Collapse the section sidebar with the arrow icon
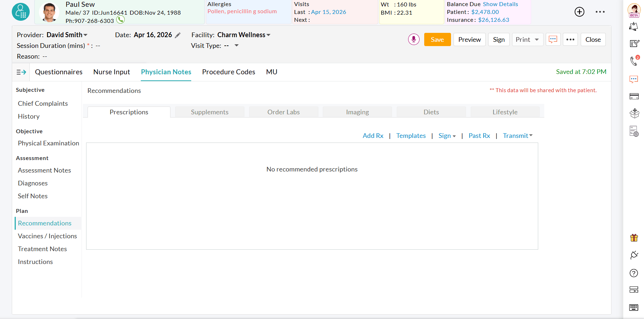 click(x=21, y=72)
